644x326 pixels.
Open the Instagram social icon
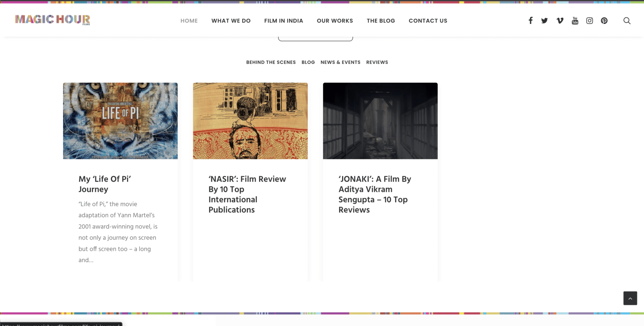[590, 21]
